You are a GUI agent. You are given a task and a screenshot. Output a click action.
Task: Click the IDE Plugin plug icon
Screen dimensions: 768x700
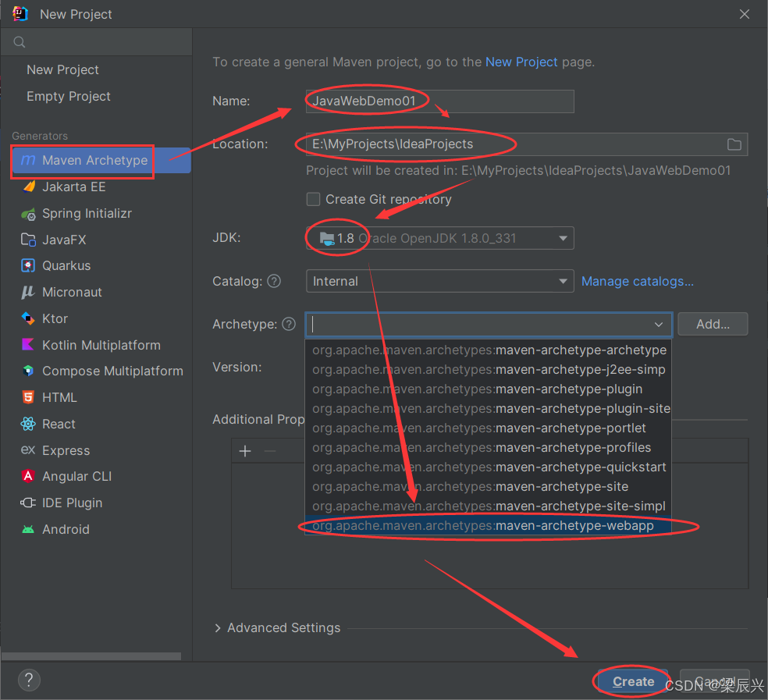click(28, 503)
